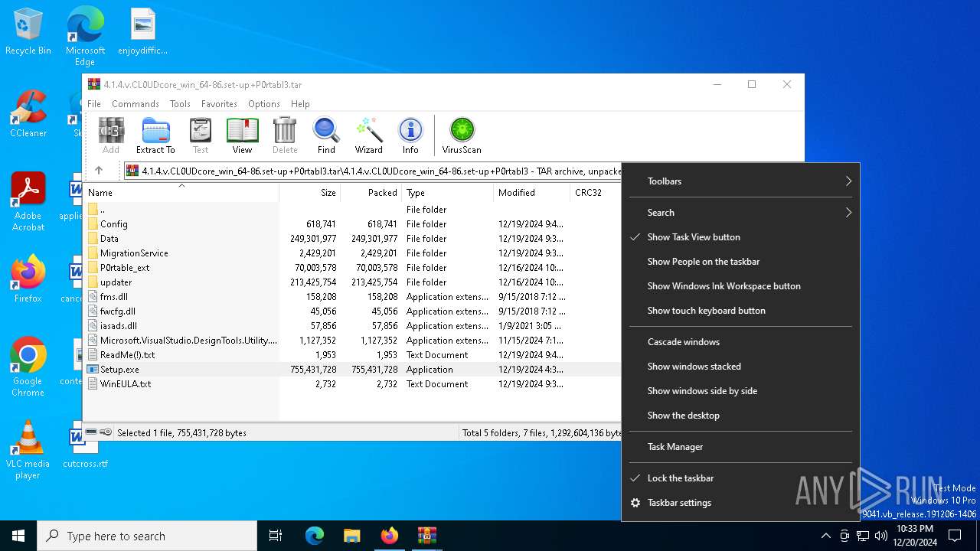Toggle Show People on the taskbar
This screenshot has height=551, width=980.
coord(740,262)
